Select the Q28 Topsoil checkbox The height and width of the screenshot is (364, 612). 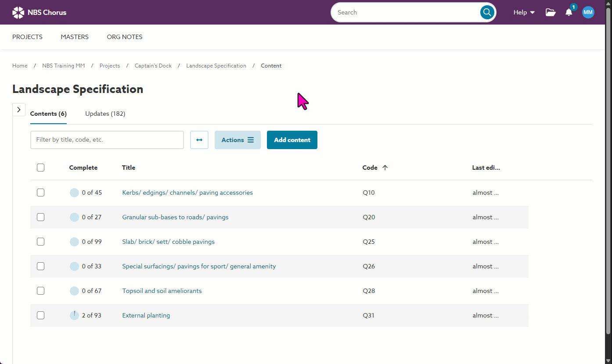click(41, 291)
